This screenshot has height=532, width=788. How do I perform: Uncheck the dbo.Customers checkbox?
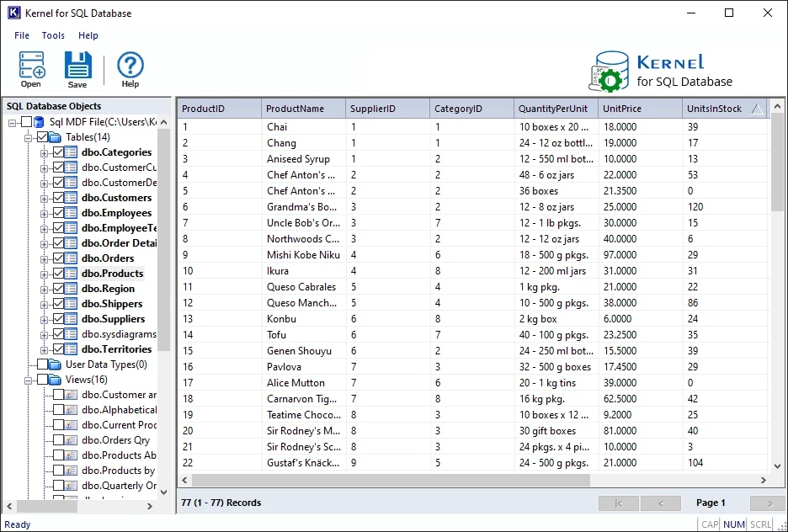point(58,198)
